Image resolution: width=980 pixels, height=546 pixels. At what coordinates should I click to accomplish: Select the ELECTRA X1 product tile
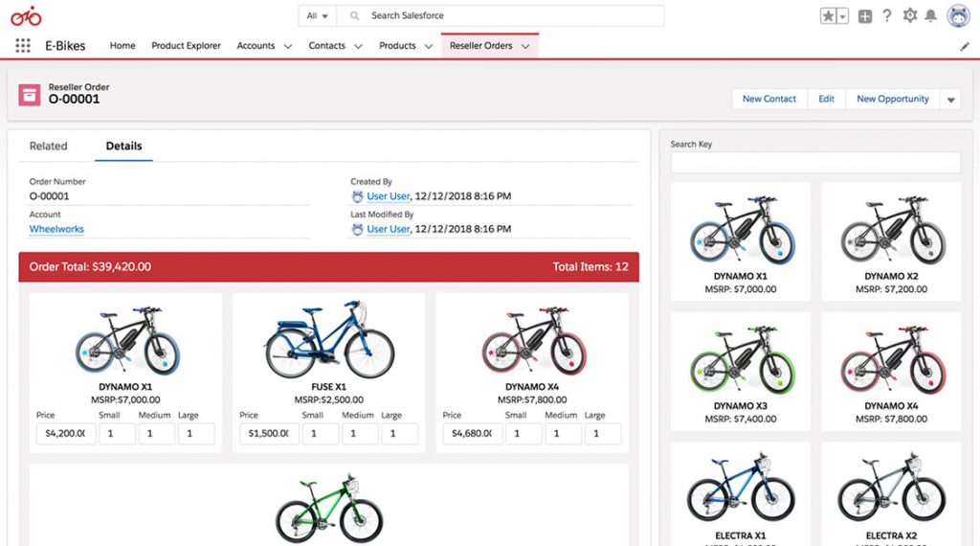741,494
